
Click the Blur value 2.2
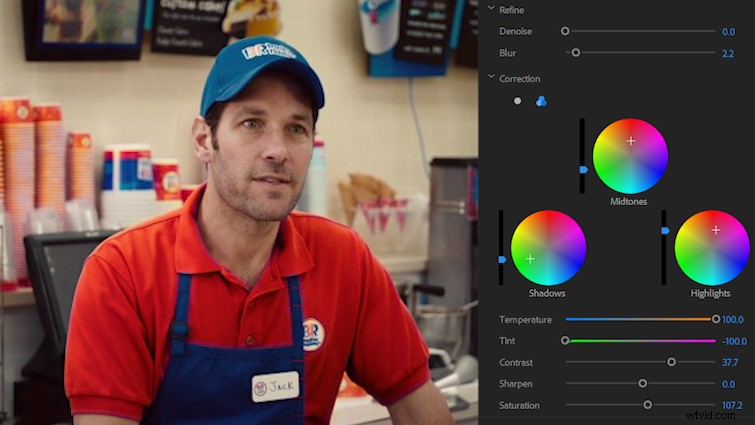click(728, 53)
